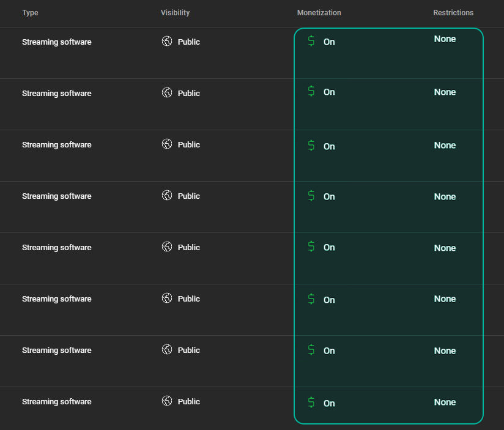Open the Public visibility dropdown in the fourth row
The width and height of the screenshot is (504, 430).
[188, 196]
